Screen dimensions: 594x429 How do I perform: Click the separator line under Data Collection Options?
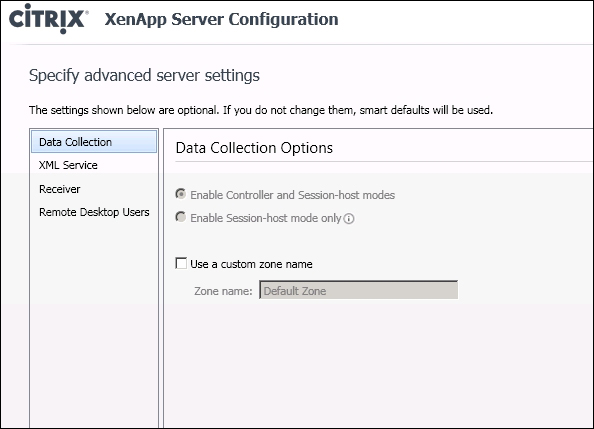383,162
